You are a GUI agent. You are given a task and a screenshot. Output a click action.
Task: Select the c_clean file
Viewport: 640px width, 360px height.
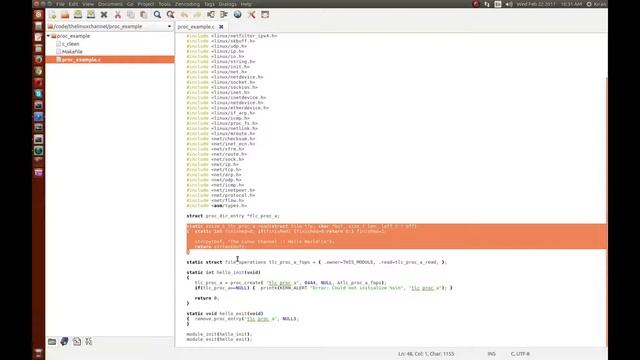70,44
